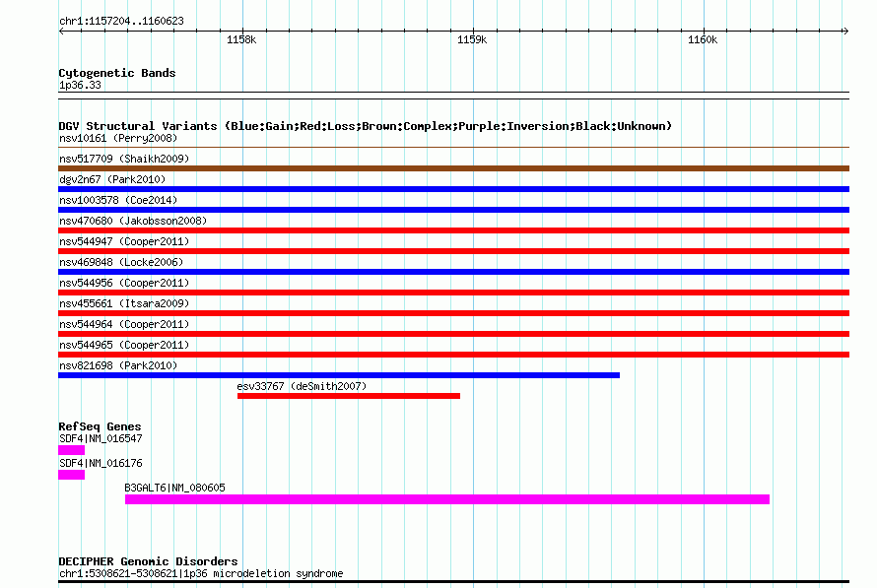Viewport: 877px width, 588px height.
Task: Click the nsv470680 (Jakobsson2008) label
Action: pyautogui.click(x=133, y=221)
